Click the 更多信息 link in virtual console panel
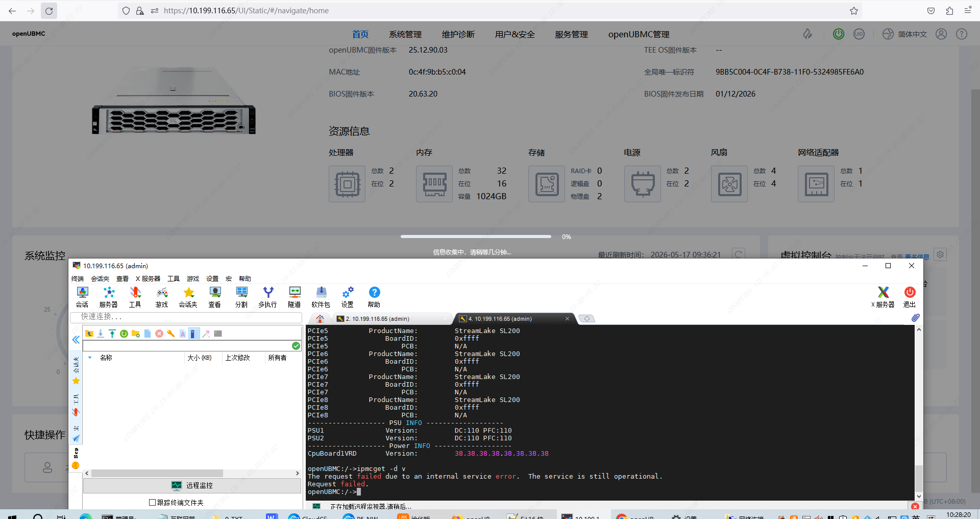Screen dimensions: 980x519 (x=917, y=256)
